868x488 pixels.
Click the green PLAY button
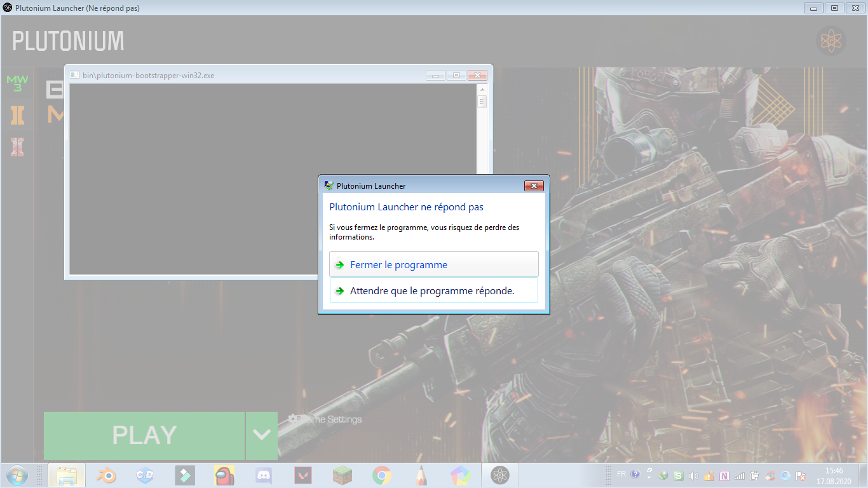[x=144, y=435]
